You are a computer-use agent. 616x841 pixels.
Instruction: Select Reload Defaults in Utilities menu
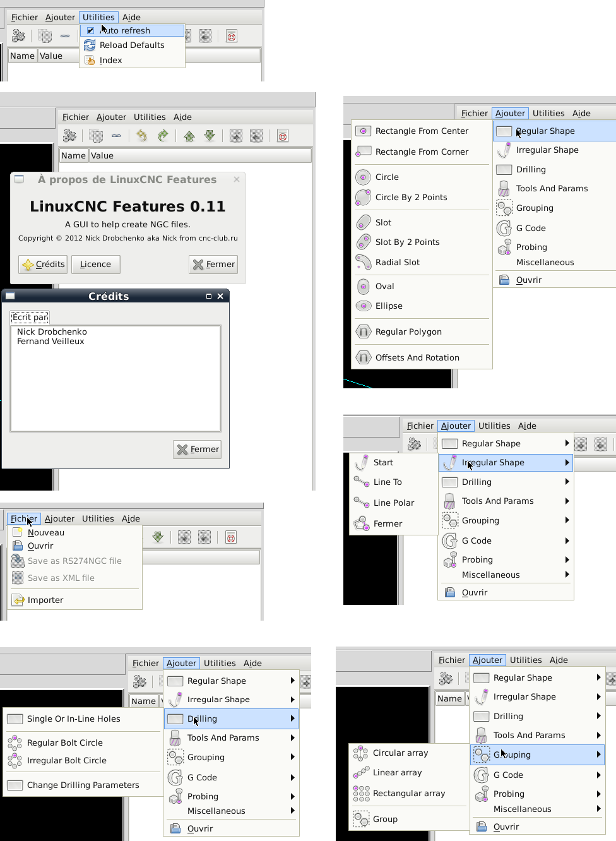pyautogui.click(x=131, y=45)
